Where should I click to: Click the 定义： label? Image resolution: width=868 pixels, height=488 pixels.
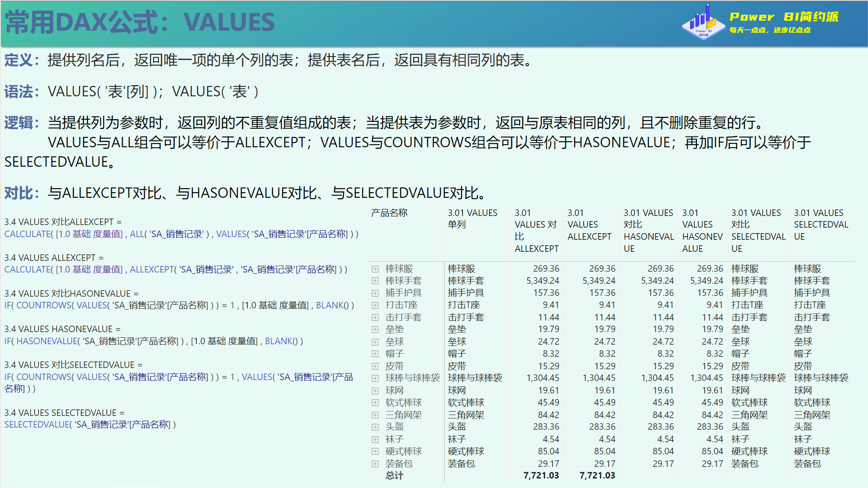click(x=22, y=60)
